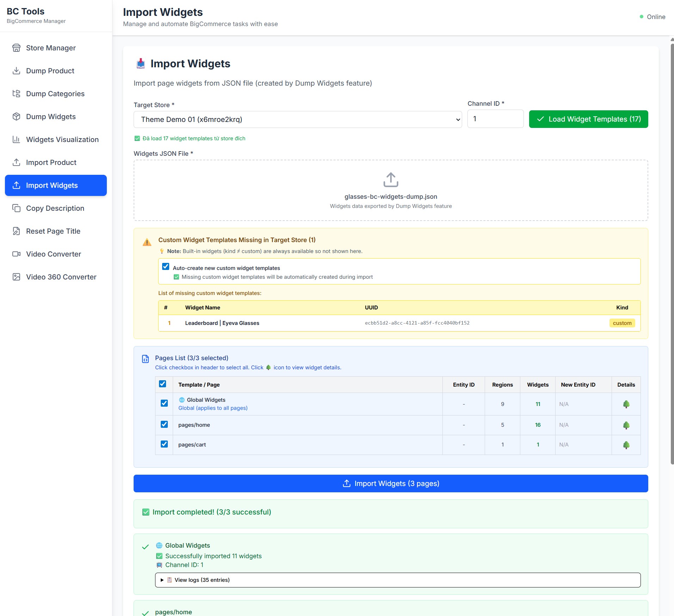Click the upload icon in file dropzone
The image size is (674, 616).
391,180
